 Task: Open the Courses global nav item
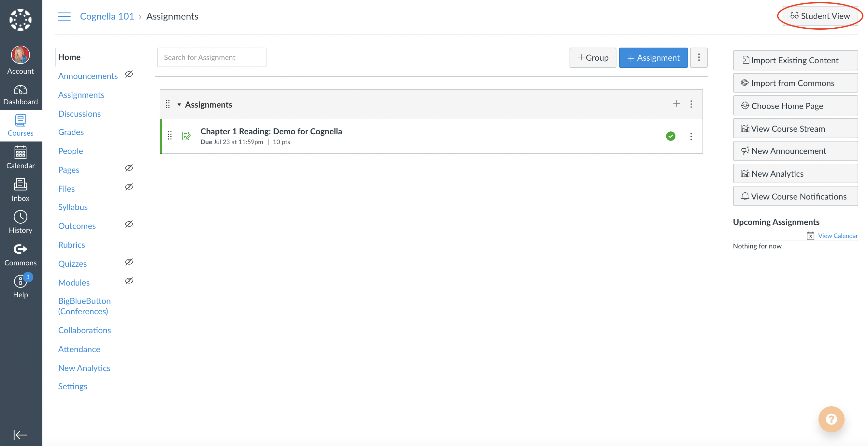[x=21, y=126]
